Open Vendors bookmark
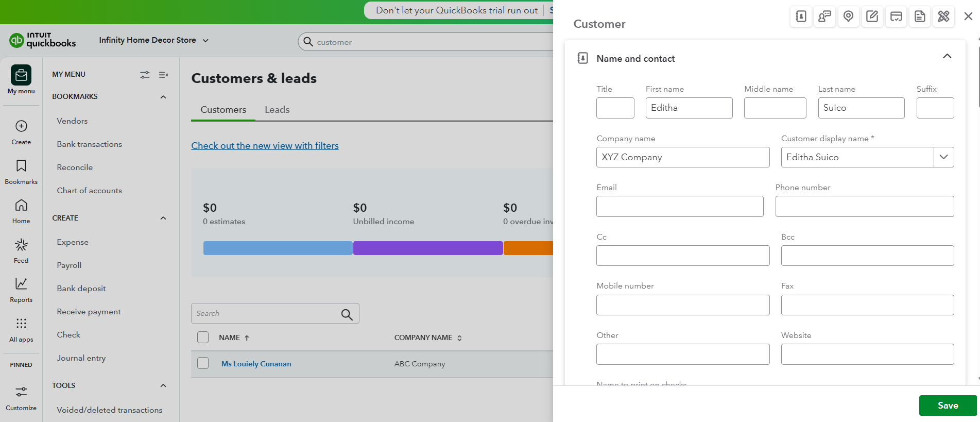980x422 pixels. pyautogui.click(x=72, y=121)
